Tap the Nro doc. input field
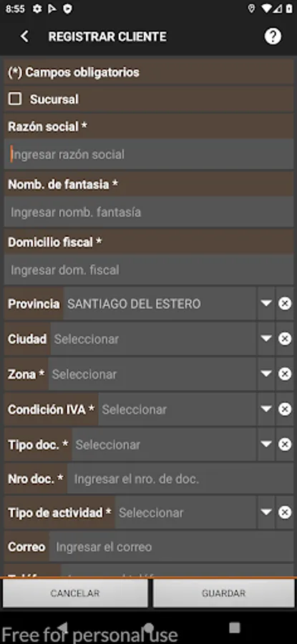Viewport: 297px width, 644px height. tap(180, 479)
